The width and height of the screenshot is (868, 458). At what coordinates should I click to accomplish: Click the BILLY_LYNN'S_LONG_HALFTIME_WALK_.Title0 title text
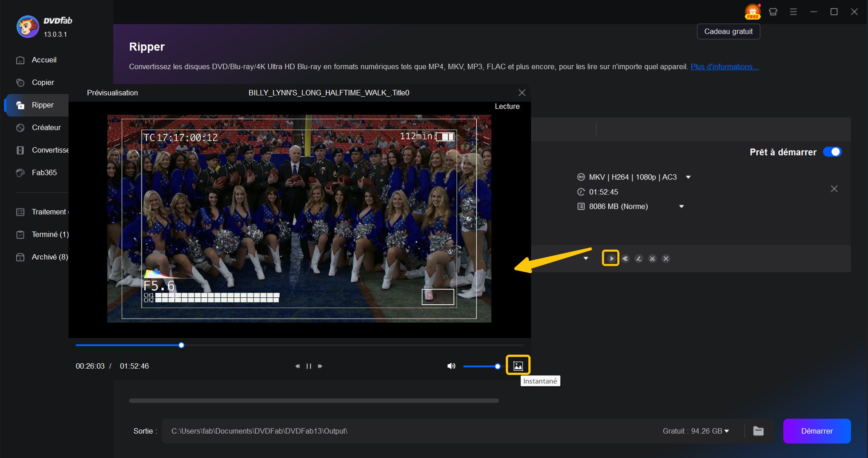[x=329, y=93]
